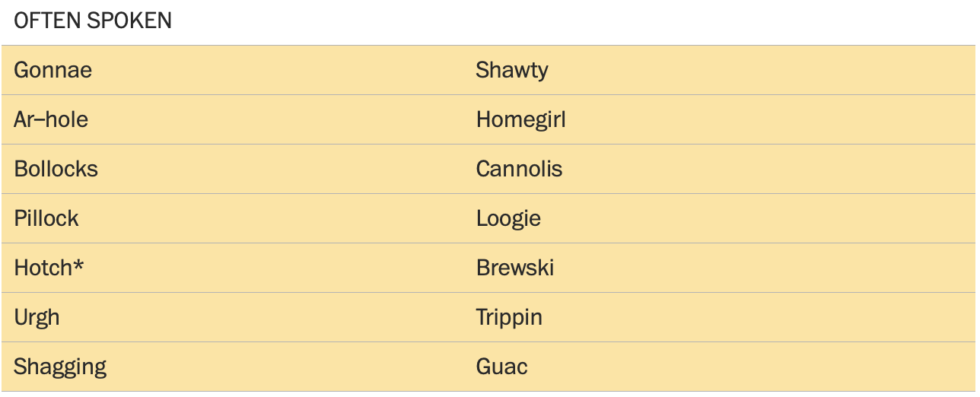
Task: Select the word Gonnae
Action: [x=53, y=70]
